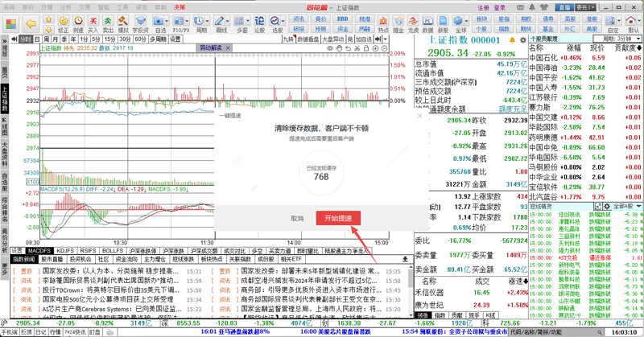Viewport: 644px width, 337px height.
Task: Open the 论股 discussion icon
Action: (x=259, y=24)
